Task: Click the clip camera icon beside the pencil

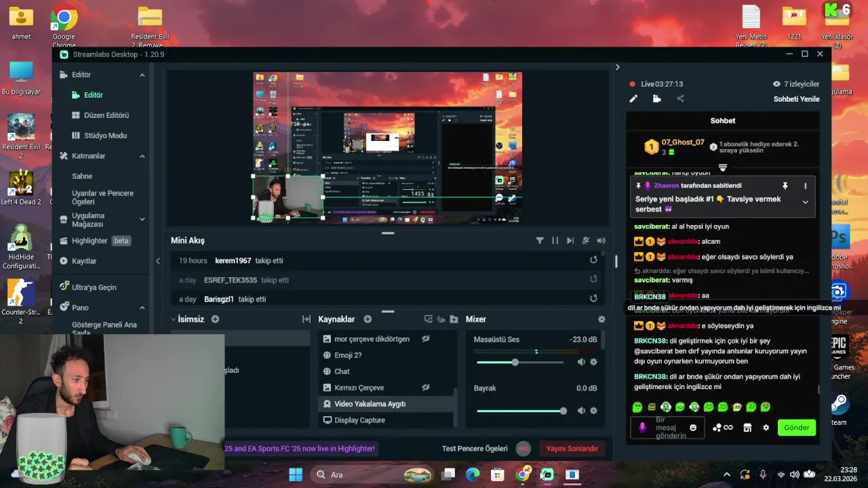Action: pyautogui.click(x=656, y=99)
